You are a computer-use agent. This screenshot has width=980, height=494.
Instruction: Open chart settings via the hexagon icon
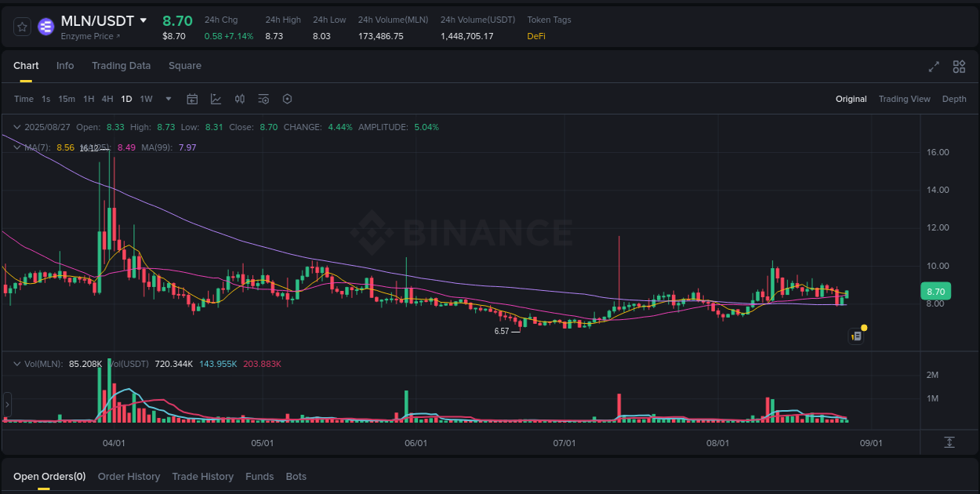click(286, 99)
